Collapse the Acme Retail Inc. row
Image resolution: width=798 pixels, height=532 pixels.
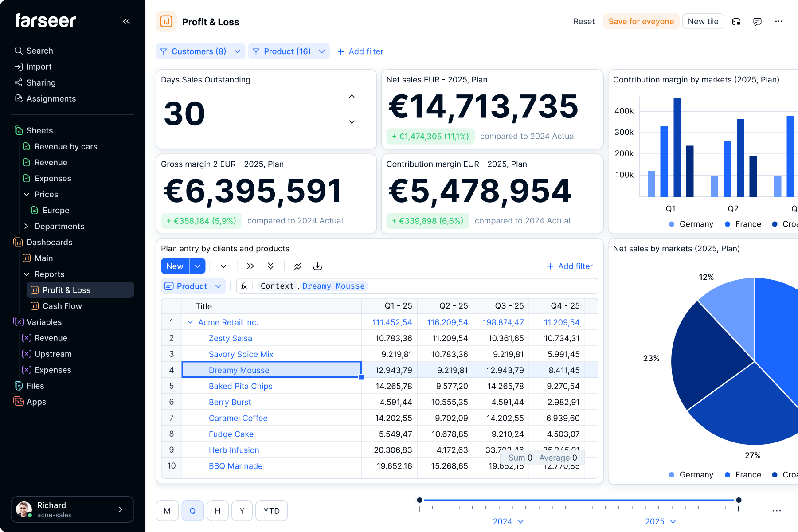191,322
